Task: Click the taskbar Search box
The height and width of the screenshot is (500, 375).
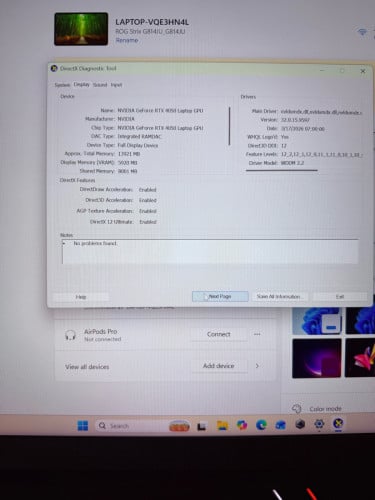Action: 143,426
